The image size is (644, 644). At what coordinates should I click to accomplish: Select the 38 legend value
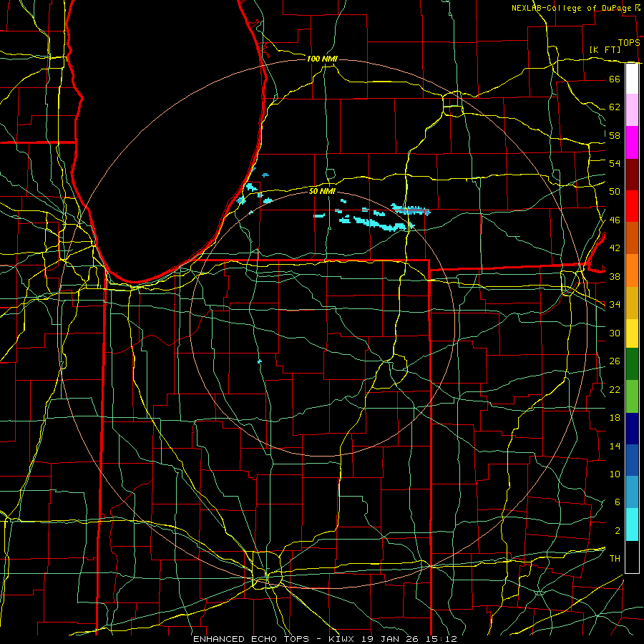[x=615, y=276]
